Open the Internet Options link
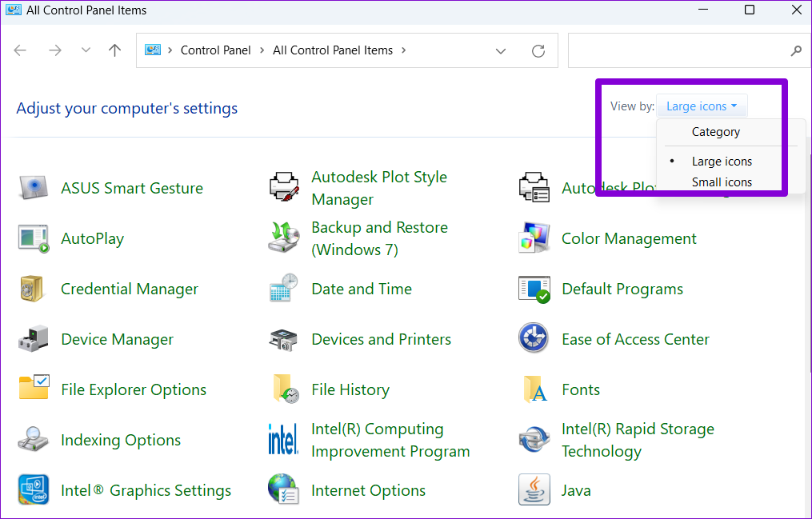812x519 pixels. pyautogui.click(x=368, y=490)
